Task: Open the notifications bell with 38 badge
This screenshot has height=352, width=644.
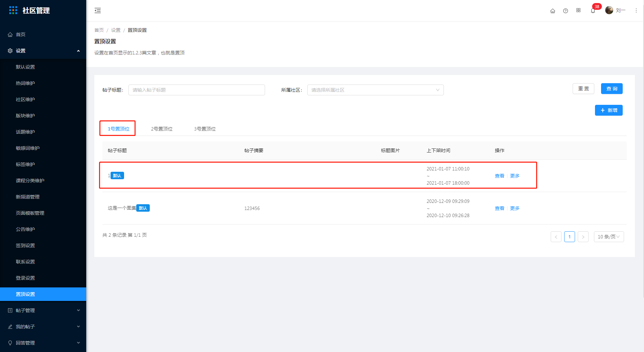Action: coord(593,11)
